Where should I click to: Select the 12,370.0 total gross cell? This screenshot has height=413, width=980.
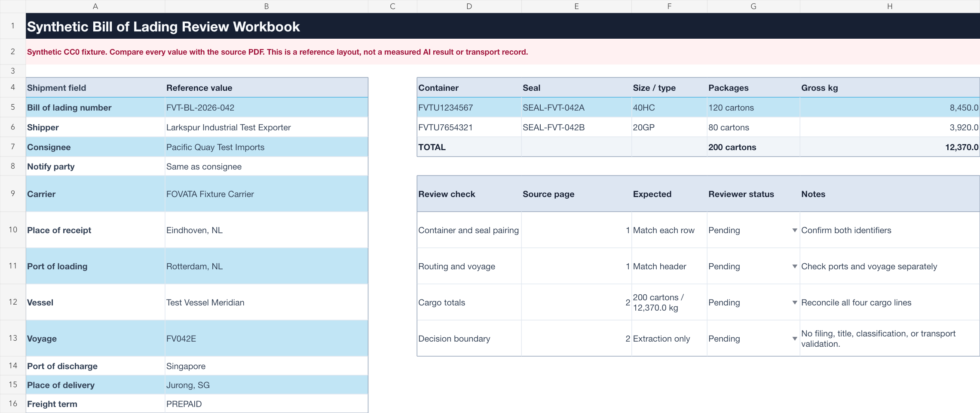point(890,147)
